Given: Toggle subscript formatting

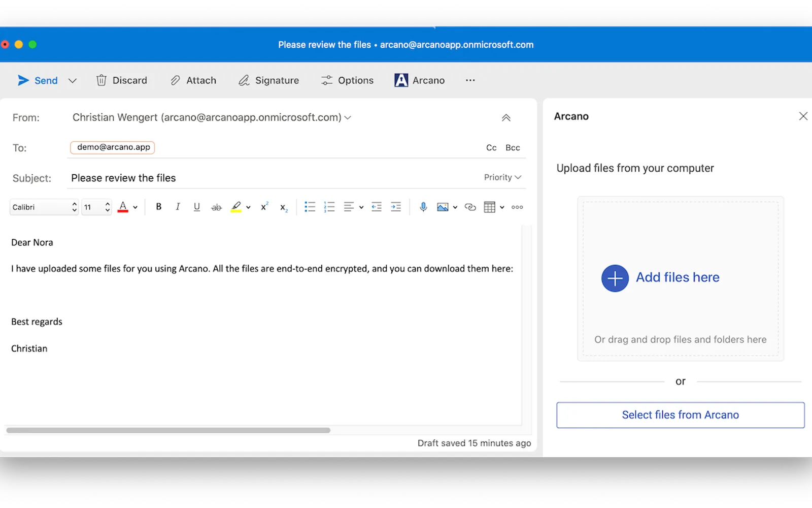Looking at the screenshot, I should [x=284, y=208].
